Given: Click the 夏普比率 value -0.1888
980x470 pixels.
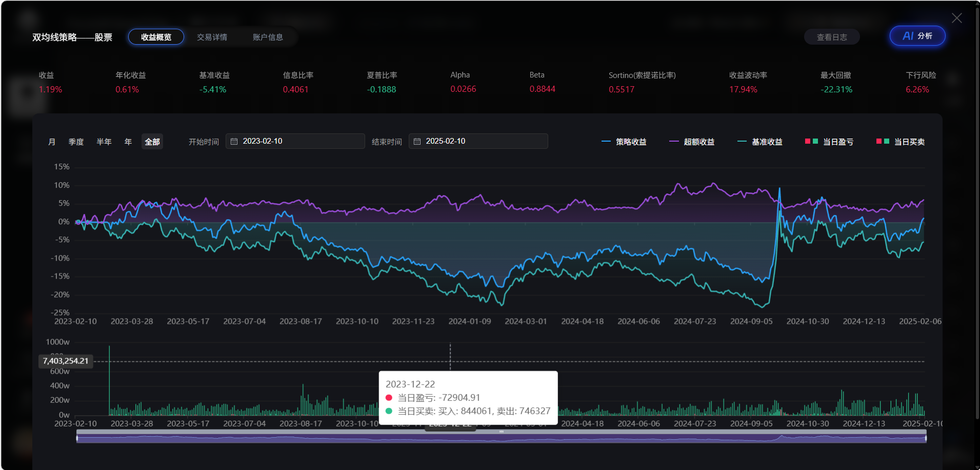Looking at the screenshot, I should (x=382, y=89).
